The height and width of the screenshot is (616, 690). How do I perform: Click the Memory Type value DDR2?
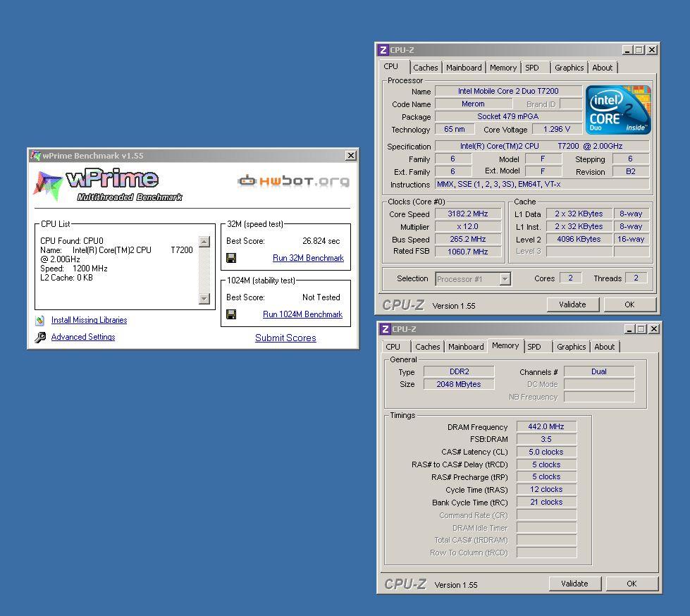(459, 372)
